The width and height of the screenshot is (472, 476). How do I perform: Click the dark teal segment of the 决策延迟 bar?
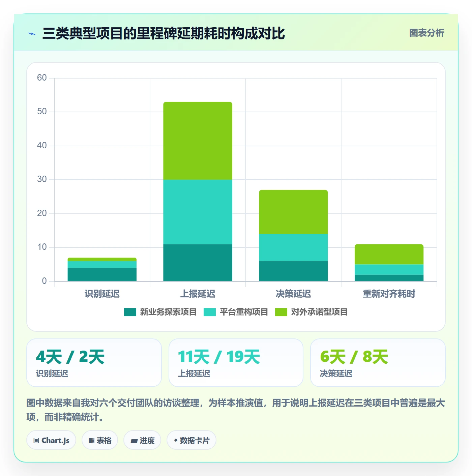point(293,271)
